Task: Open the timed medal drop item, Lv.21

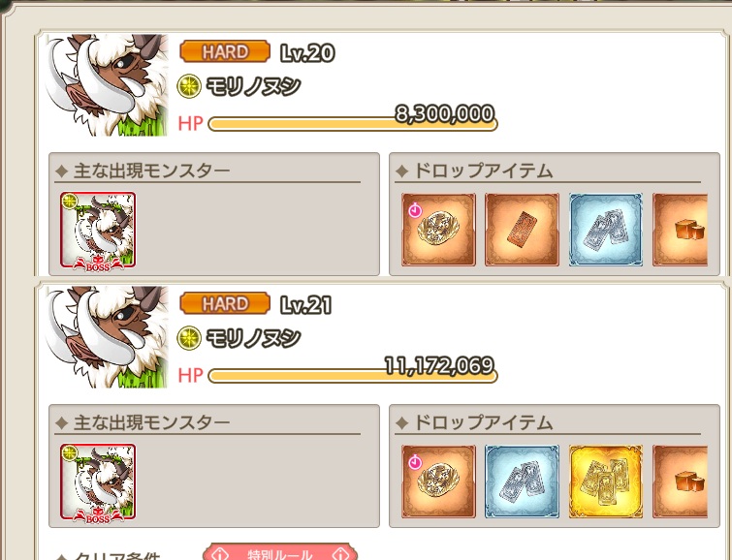Action: coord(438,482)
